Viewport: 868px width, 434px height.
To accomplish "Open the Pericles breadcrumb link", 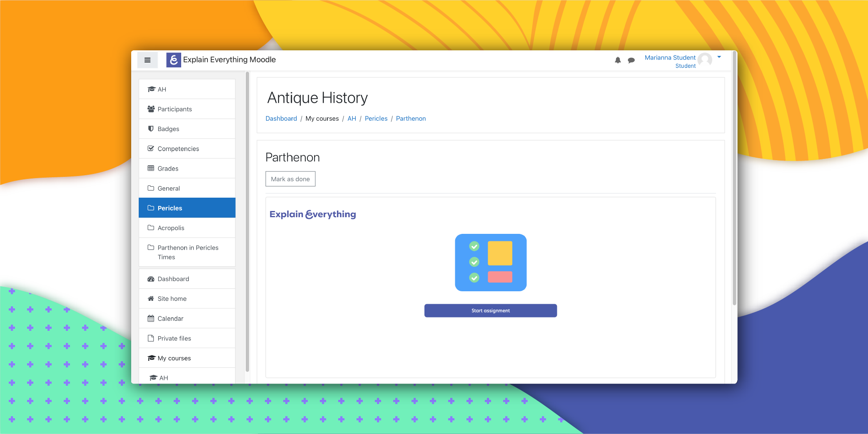I will (x=376, y=119).
